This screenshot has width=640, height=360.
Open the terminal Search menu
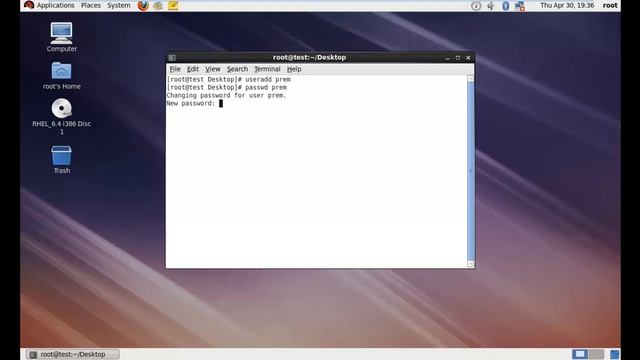point(237,69)
